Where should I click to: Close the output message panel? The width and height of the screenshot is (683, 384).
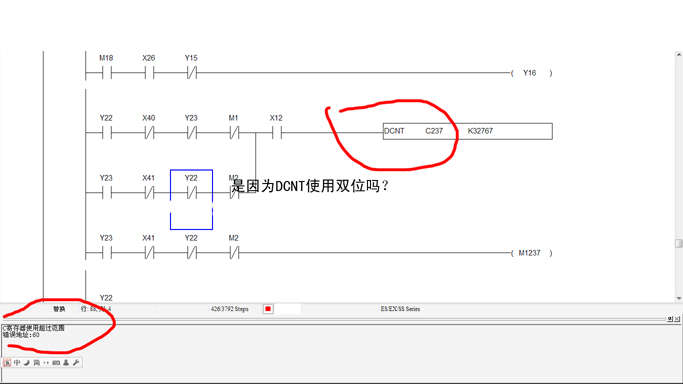(677, 319)
